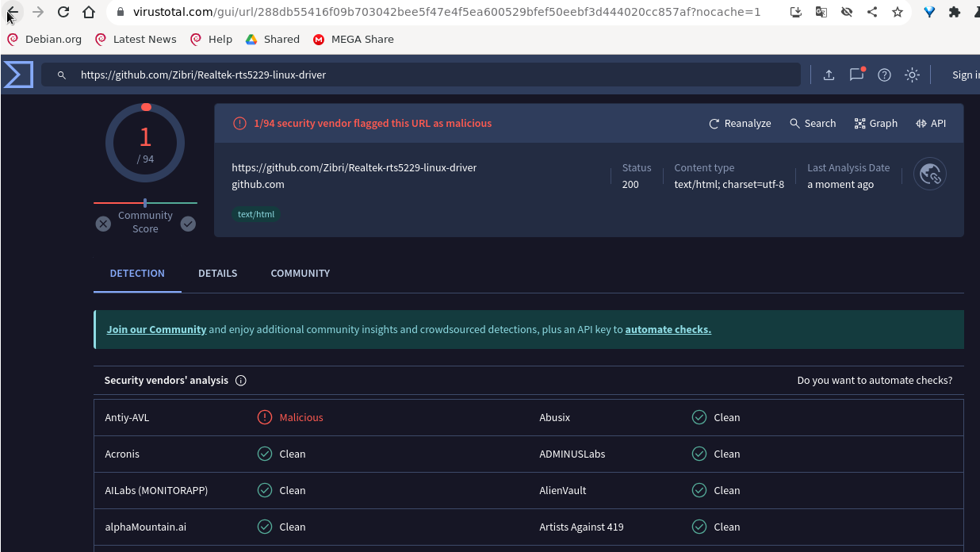The width and height of the screenshot is (980, 552).
Task: Click the ADMINUSLabs vendor name
Action: coord(572,454)
